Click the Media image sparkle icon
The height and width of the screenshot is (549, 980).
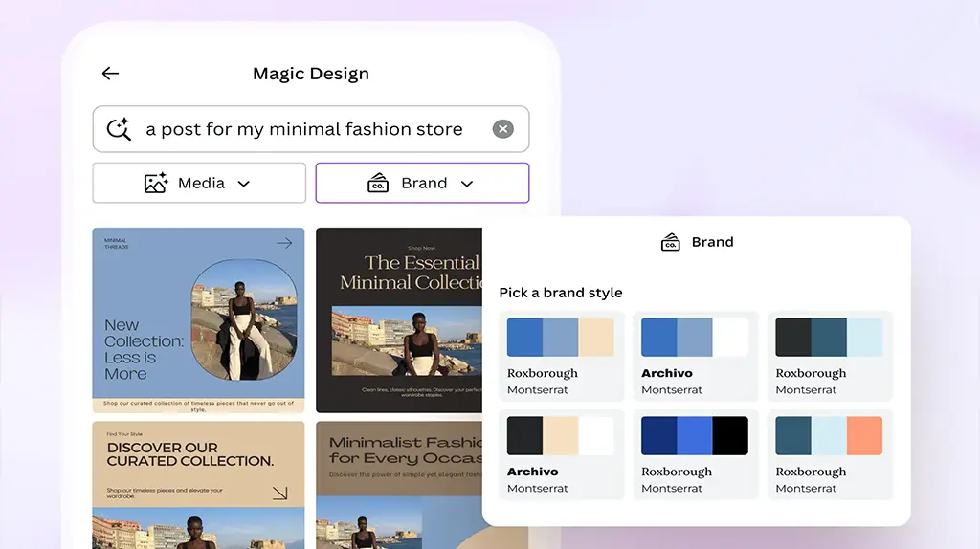pos(156,183)
